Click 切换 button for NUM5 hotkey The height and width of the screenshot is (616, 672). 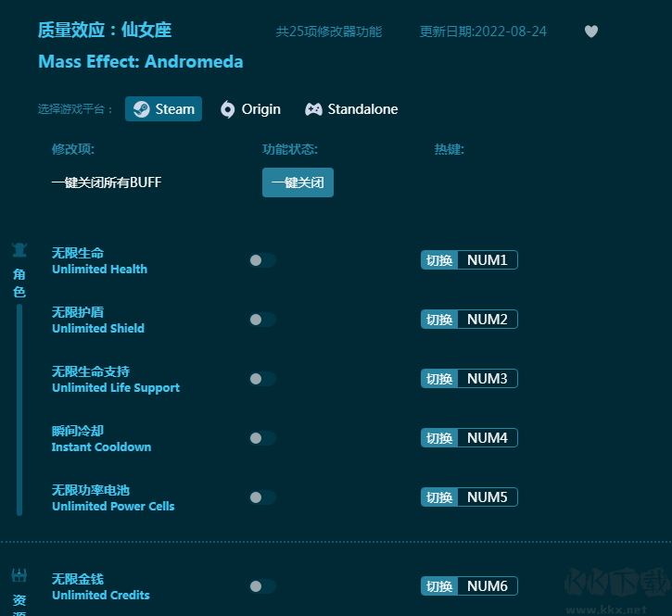pyautogui.click(x=439, y=497)
